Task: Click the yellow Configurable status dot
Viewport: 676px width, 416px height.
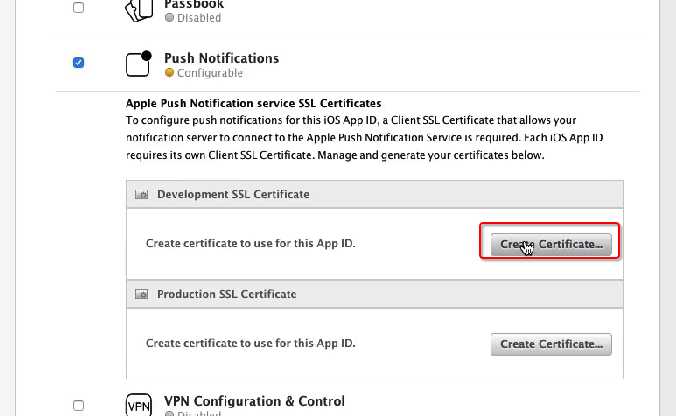Action: [x=169, y=73]
